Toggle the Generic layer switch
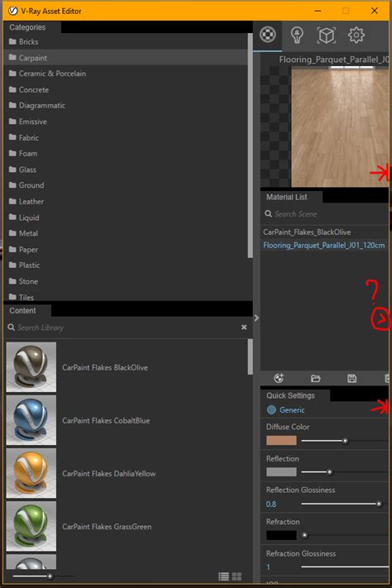Viewport: 392px width, 588px height. coord(271,410)
